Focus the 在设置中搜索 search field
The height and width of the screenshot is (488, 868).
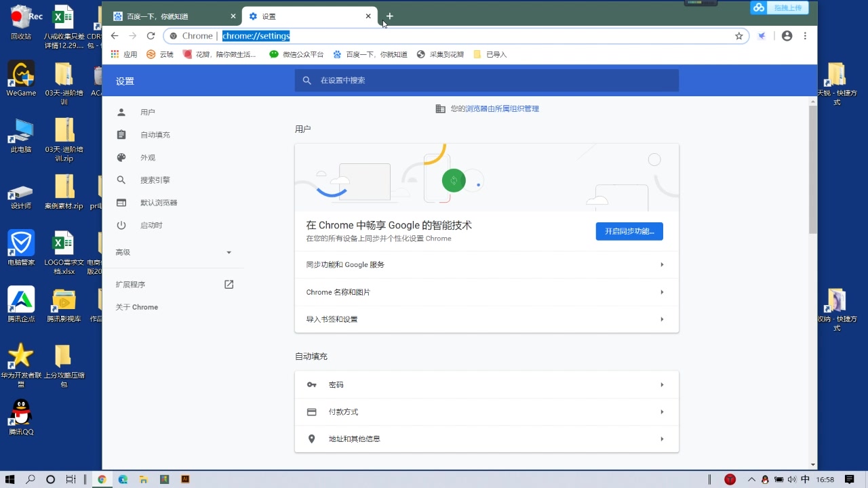point(487,80)
